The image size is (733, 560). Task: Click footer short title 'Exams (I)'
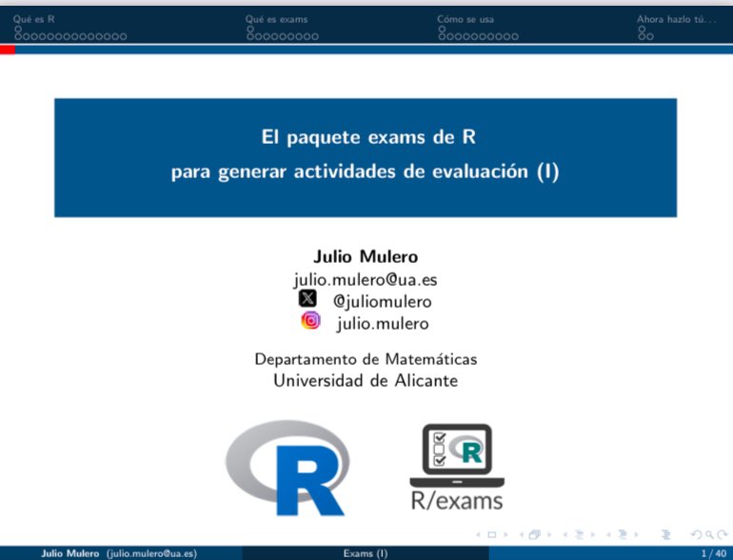pyautogui.click(x=366, y=553)
